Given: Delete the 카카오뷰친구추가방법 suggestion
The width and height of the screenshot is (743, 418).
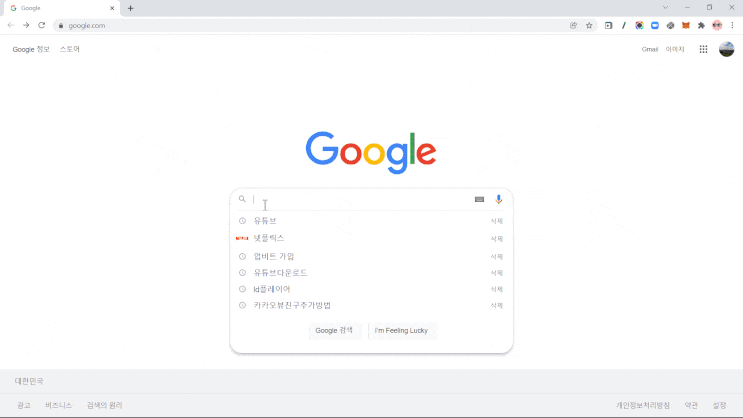Looking at the screenshot, I should [x=497, y=306].
